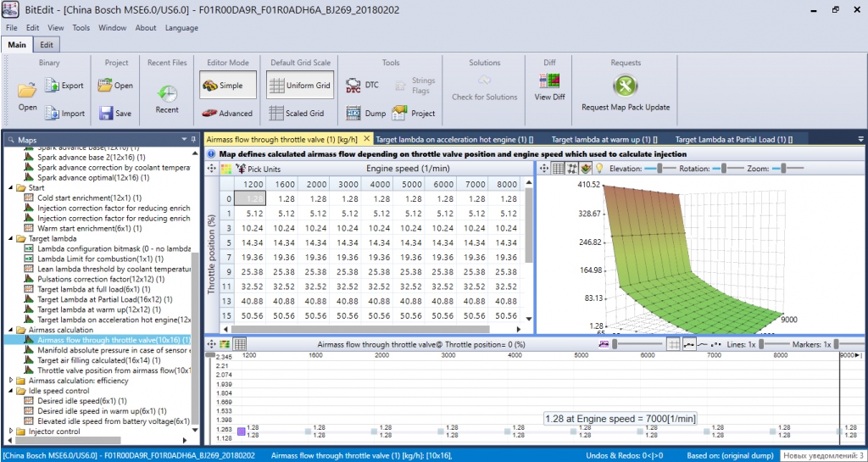Screen dimensions: 868x462
Task: Click the move handle icon of 3D view
Action: tap(543, 168)
